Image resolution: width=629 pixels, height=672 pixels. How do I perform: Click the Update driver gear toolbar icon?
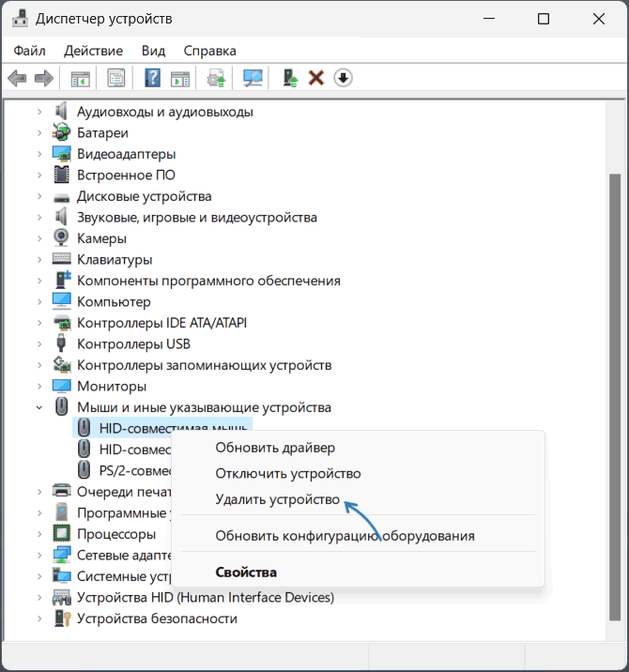click(217, 79)
